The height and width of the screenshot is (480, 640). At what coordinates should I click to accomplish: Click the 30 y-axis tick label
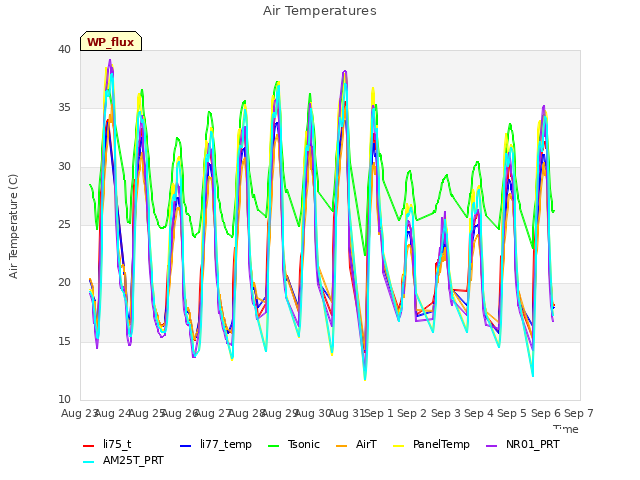coord(64,167)
